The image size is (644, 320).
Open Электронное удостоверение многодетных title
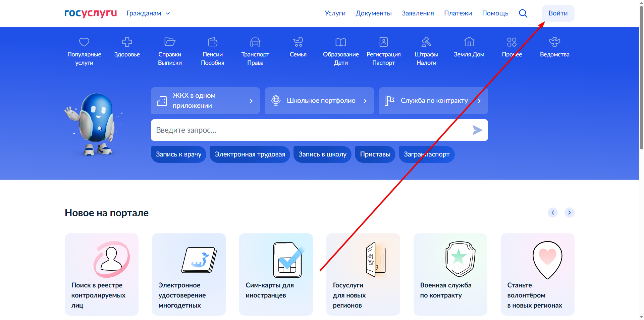(182, 295)
